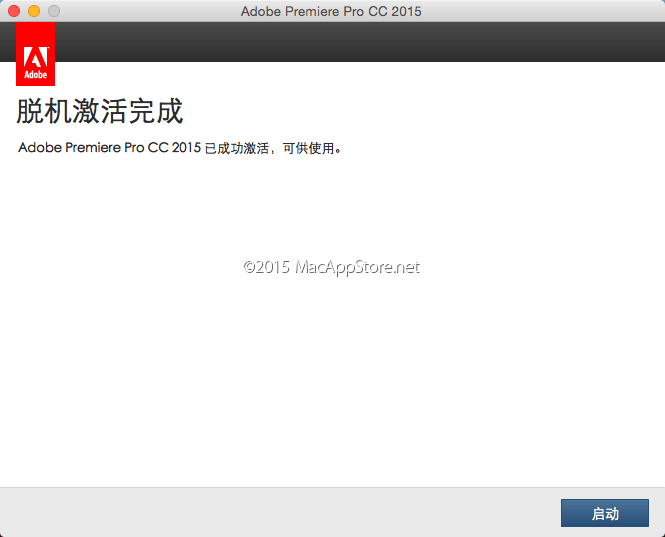The height and width of the screenshot is (537, 665).
Task: Click the product name in the message line
Action: [109, 148]
